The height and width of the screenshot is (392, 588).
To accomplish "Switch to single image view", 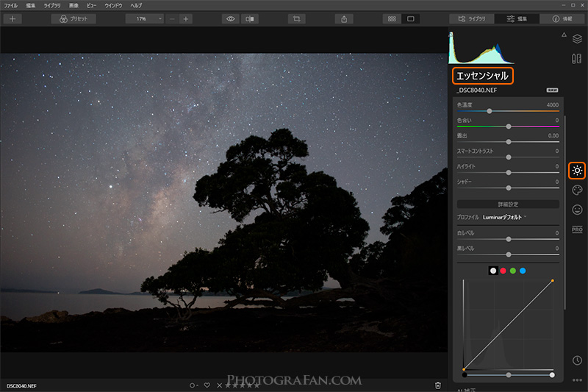I will (411, 19).
